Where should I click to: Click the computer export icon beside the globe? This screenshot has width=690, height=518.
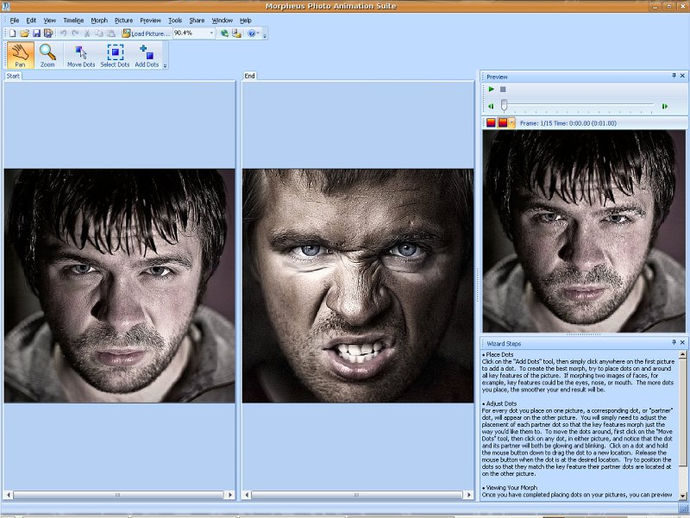point(237,33)
